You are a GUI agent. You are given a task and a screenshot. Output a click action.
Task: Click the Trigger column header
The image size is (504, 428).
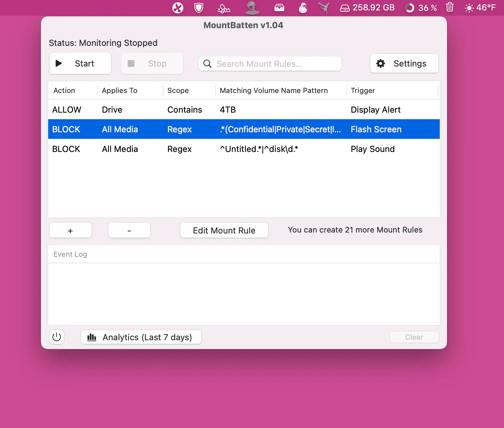pos(363,91)
